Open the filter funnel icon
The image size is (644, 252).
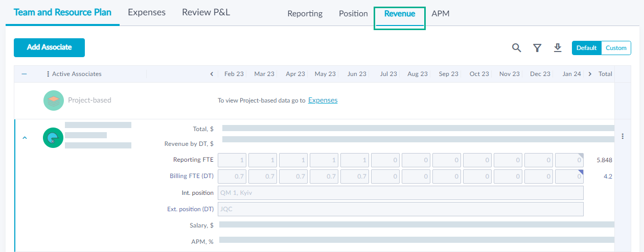537,47
